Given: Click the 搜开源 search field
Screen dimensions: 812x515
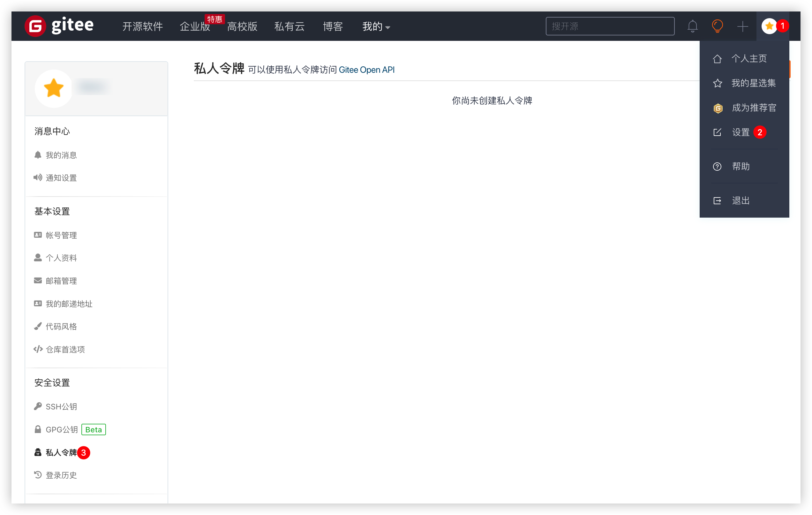Looking at the screenshot, I should pyautogui.click(x=610, y=26).
